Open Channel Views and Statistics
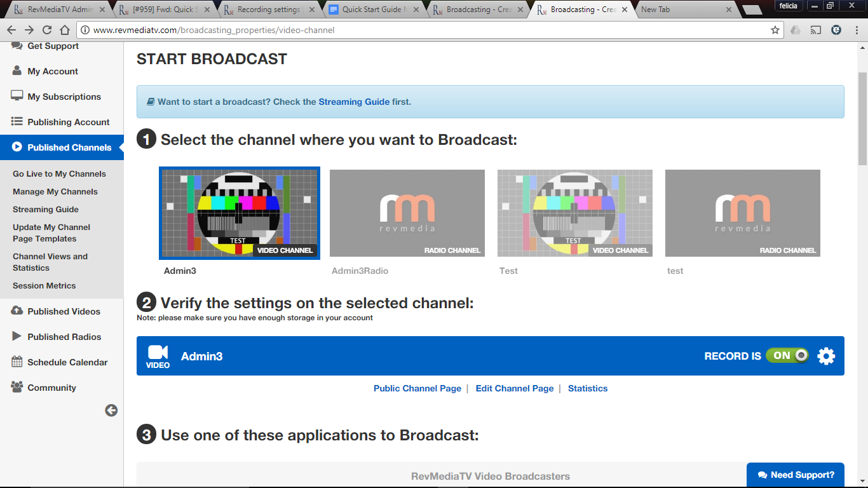Viewport: 868px width, 488px height. pos(50,262)
